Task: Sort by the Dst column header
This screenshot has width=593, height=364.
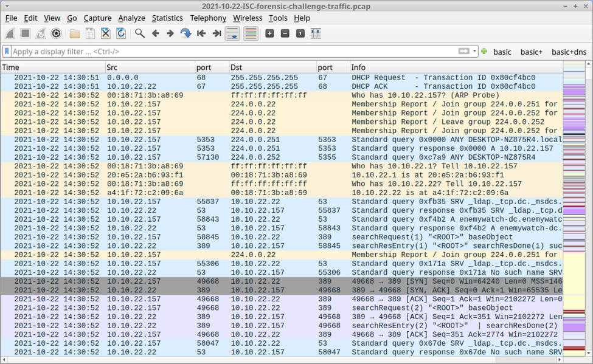Action: coord(272,67)
